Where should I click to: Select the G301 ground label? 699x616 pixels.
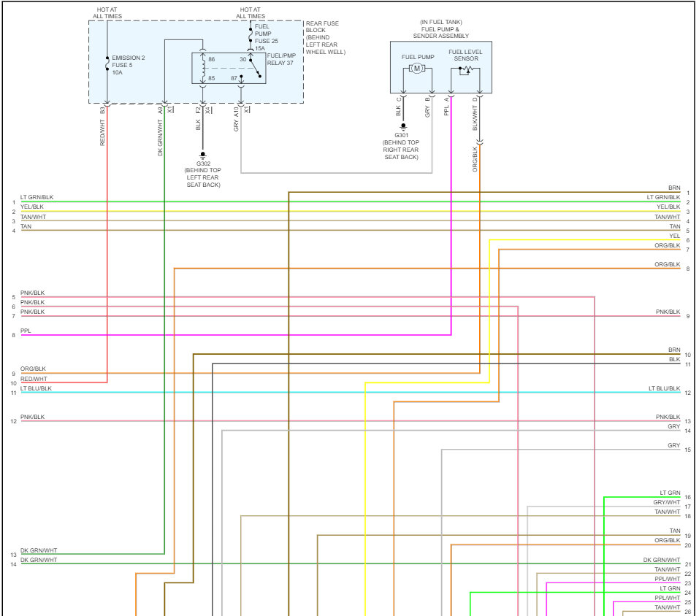coord(401,135)
